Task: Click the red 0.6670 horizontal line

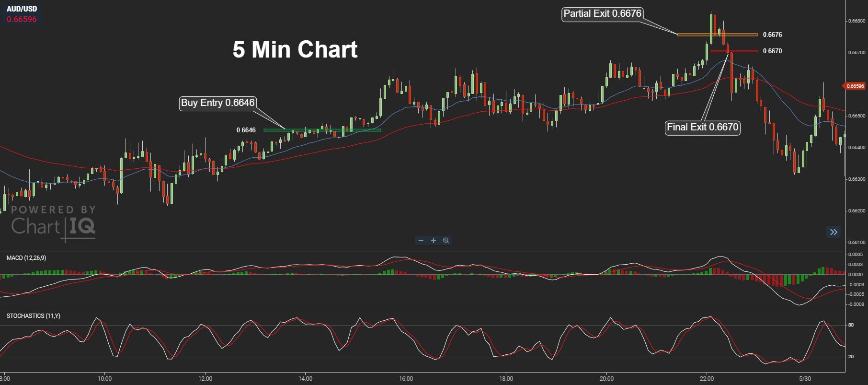Action: click(x=734, y=51)
